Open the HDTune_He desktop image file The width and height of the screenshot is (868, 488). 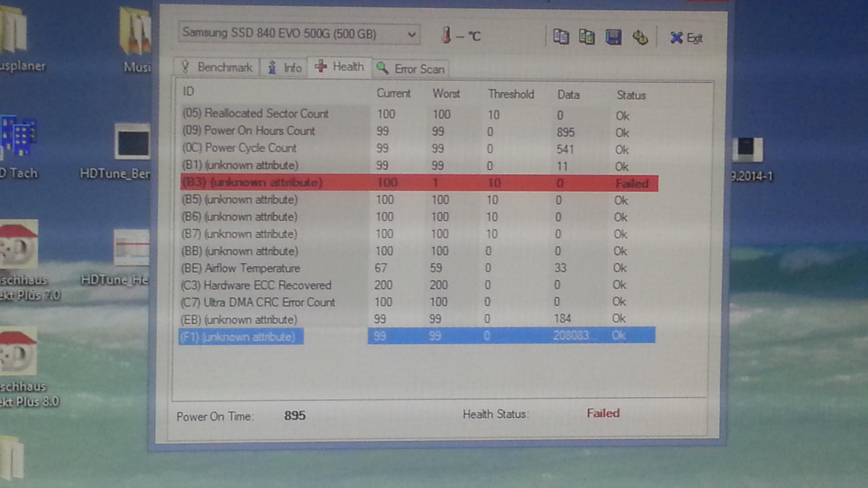(131, 248)
